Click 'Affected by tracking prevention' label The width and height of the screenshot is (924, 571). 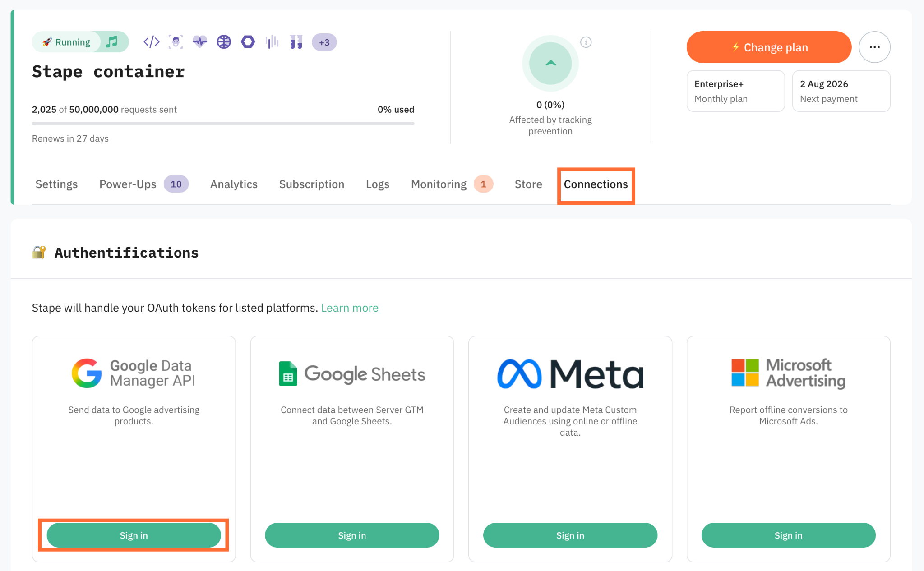(x=550, y=125)
